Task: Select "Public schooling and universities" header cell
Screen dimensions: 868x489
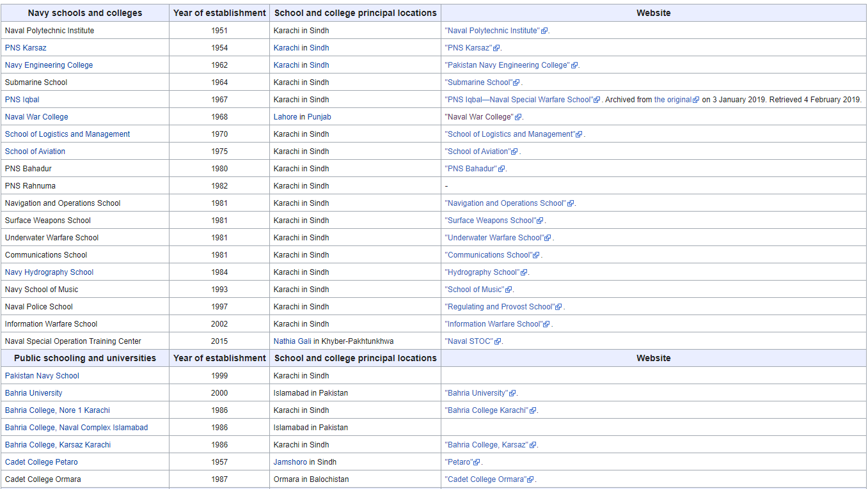Action: coord(85,359)
